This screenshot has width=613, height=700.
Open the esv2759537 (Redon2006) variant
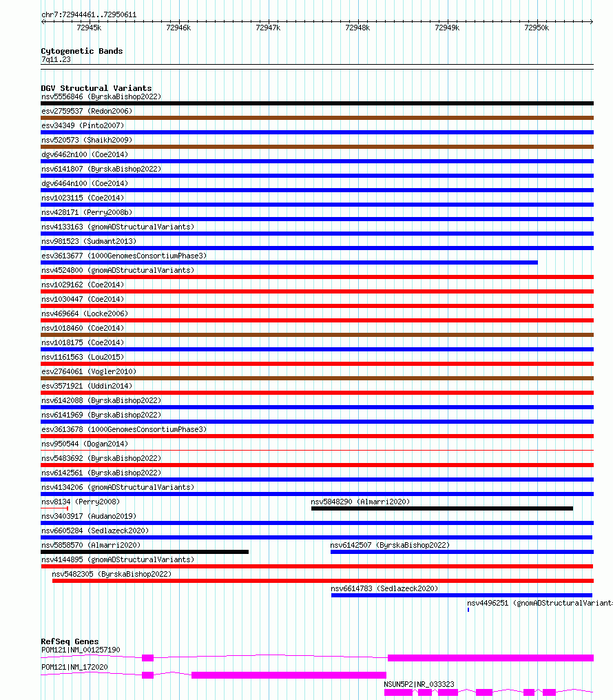(x=87, y=111)
